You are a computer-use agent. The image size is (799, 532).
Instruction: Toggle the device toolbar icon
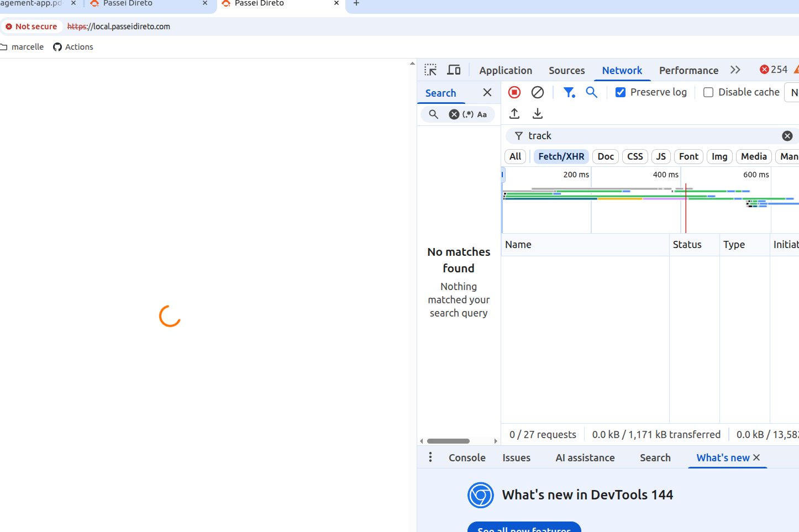[454, 70]
